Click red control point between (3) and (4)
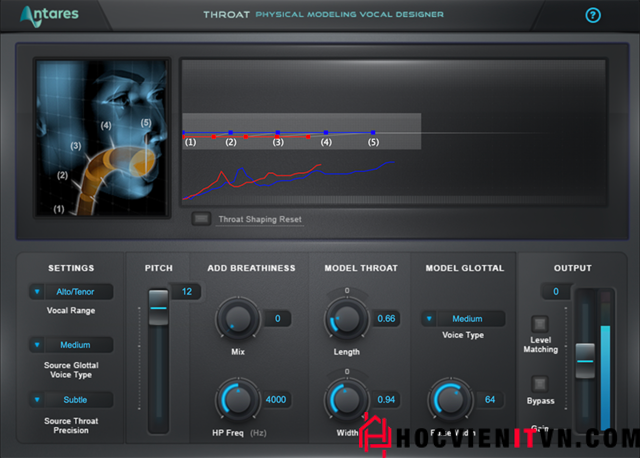 point(308,137)
